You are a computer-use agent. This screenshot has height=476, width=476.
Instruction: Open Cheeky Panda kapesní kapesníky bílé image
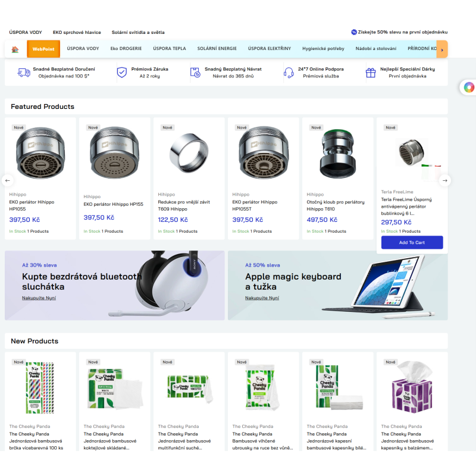(339, 388)
